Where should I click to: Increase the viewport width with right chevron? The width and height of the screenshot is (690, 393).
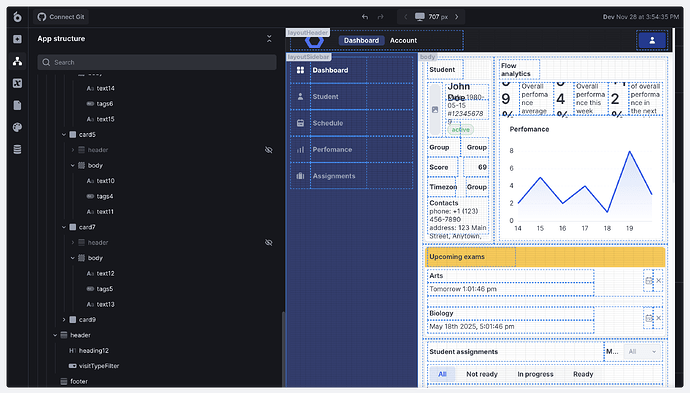click(x=457, y=17)
